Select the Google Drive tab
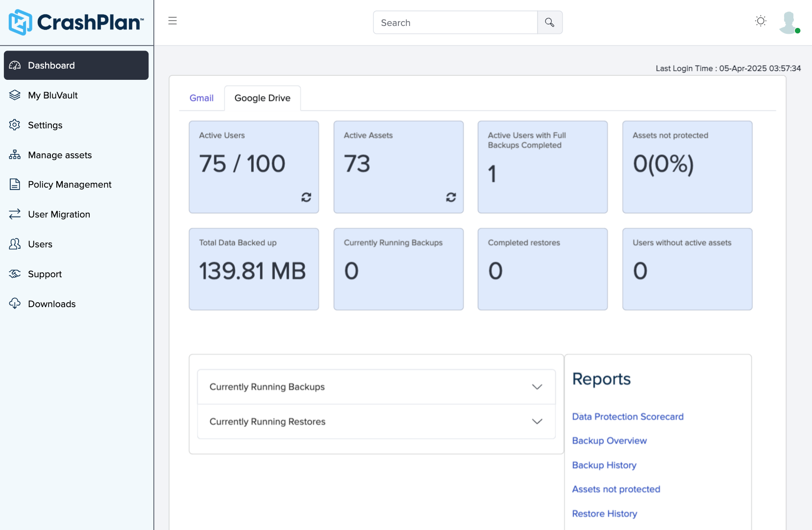 pos(262,98)
